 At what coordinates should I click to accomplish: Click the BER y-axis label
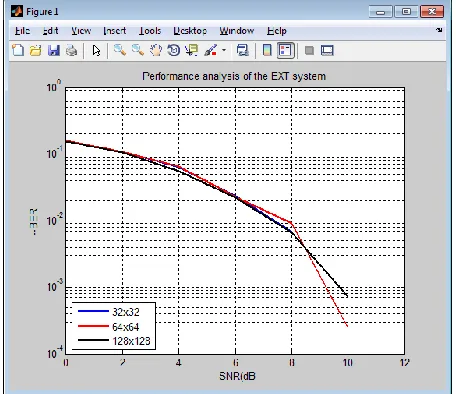(34, 221)
